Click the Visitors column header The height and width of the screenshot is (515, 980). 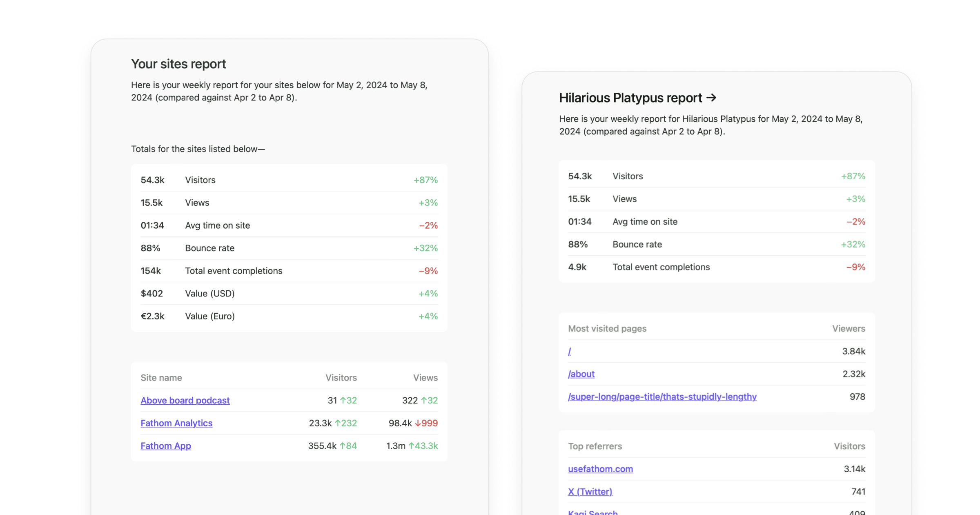[x=341, y=377]
